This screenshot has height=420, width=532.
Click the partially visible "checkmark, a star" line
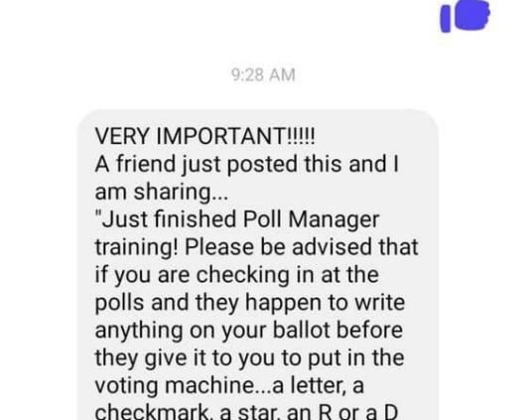[246, 411]
